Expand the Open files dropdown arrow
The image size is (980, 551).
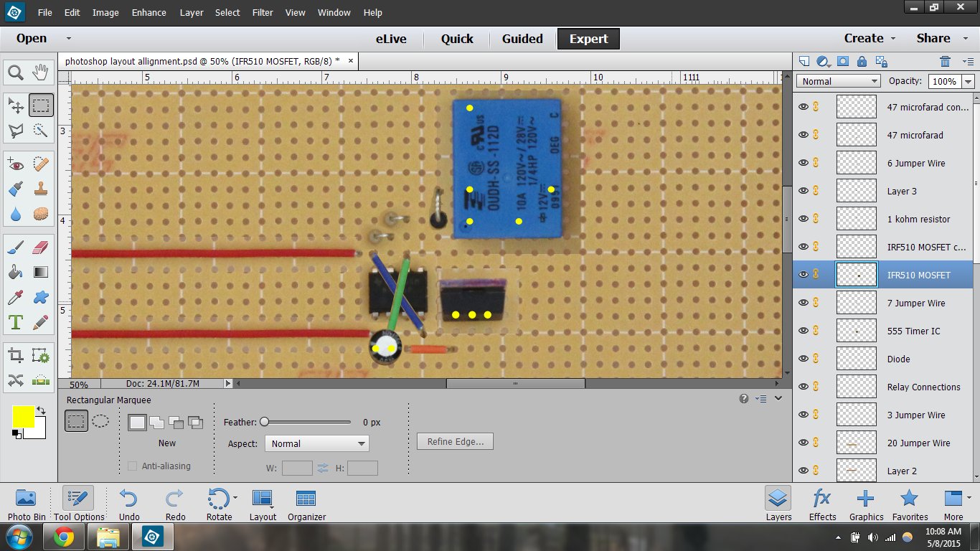tap(68, 38)
